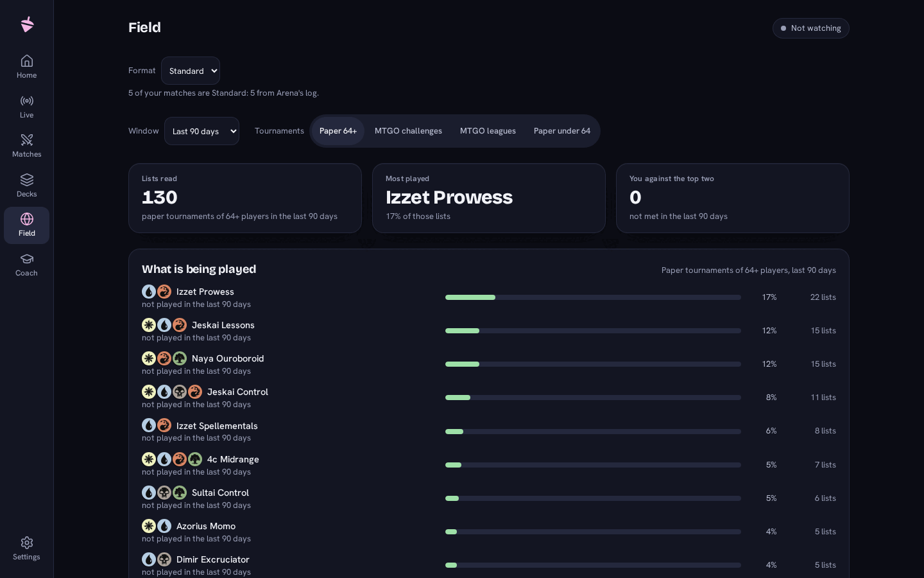Click the green mana icon for Naya Ouroboroid
The height and width of the screenshot is (578, 924).
click(x=180, y=358)
